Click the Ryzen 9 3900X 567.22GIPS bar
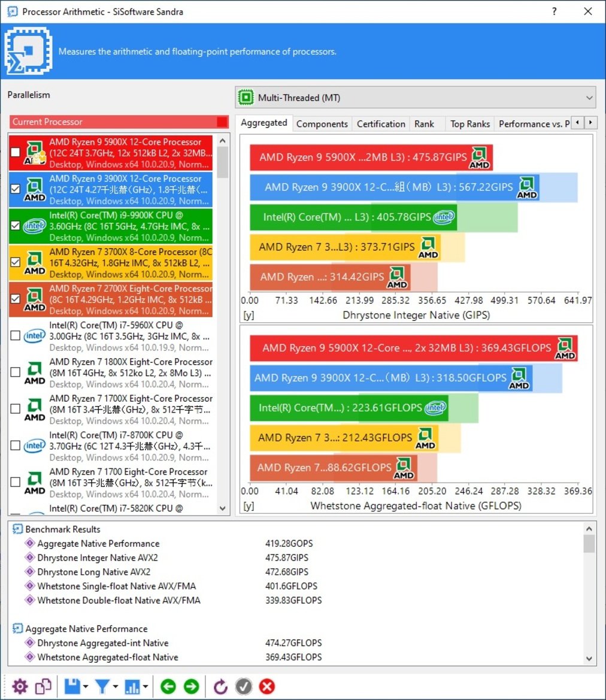Image resolution: width=606 pixels, height=700 pixels. (x=395, y=187)
